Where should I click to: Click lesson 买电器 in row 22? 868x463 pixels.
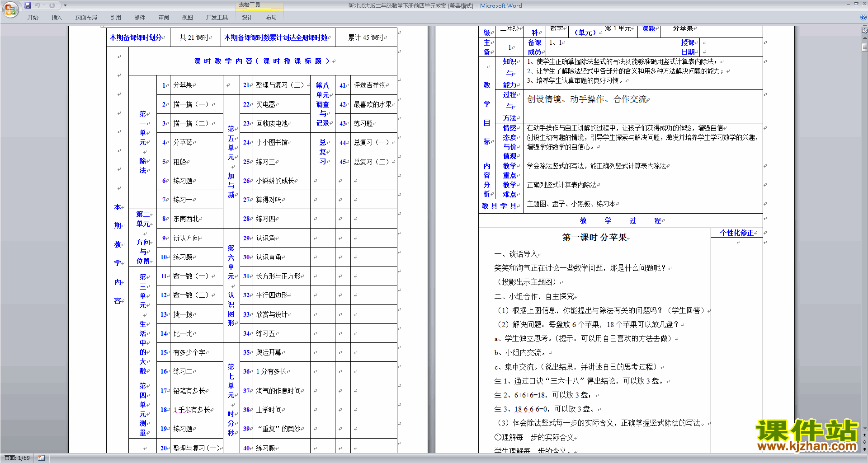[266, 104]
